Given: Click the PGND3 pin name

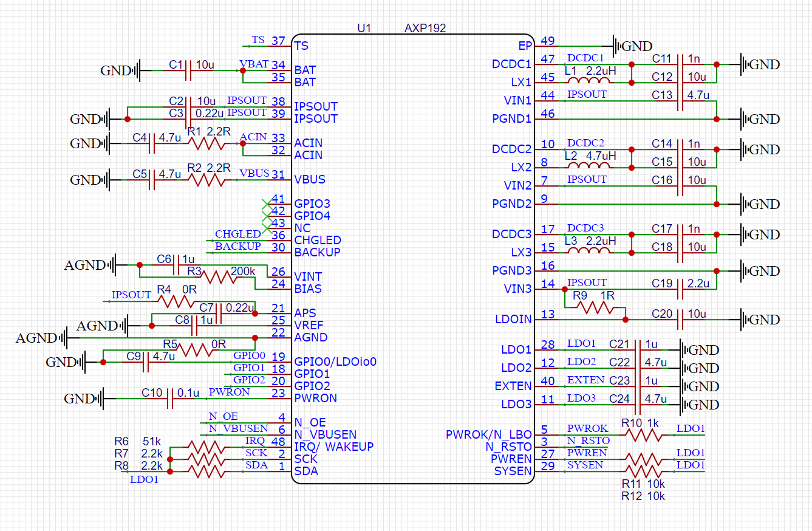Looking at the screenshot, I should pos(513,271).
